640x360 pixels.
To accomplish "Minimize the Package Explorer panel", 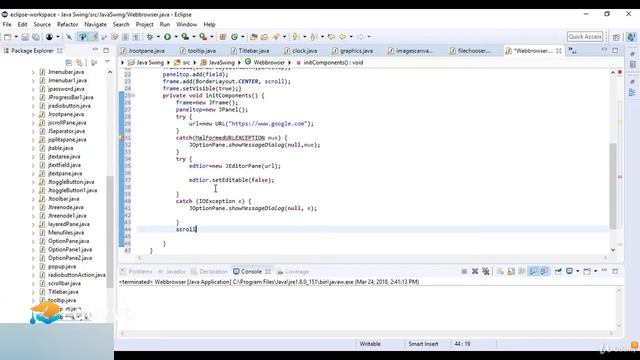I will [x=95, y=50].
